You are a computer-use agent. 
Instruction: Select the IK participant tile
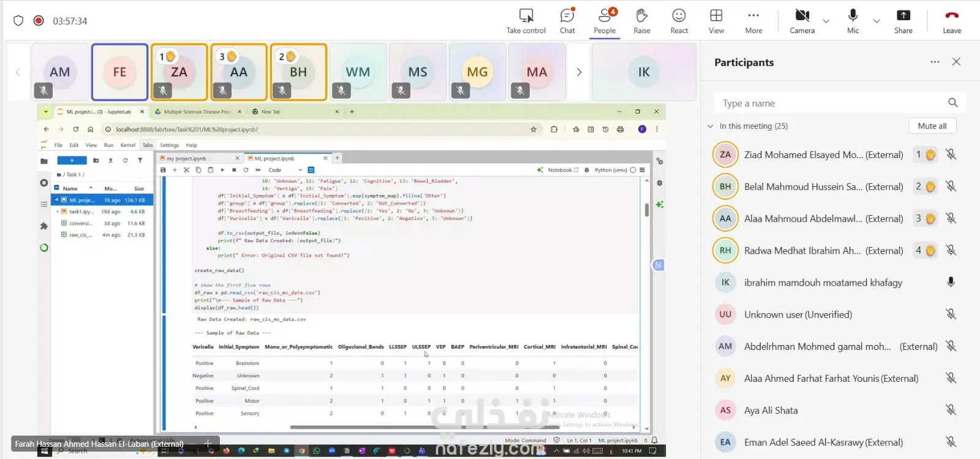[x=644, y=72]
